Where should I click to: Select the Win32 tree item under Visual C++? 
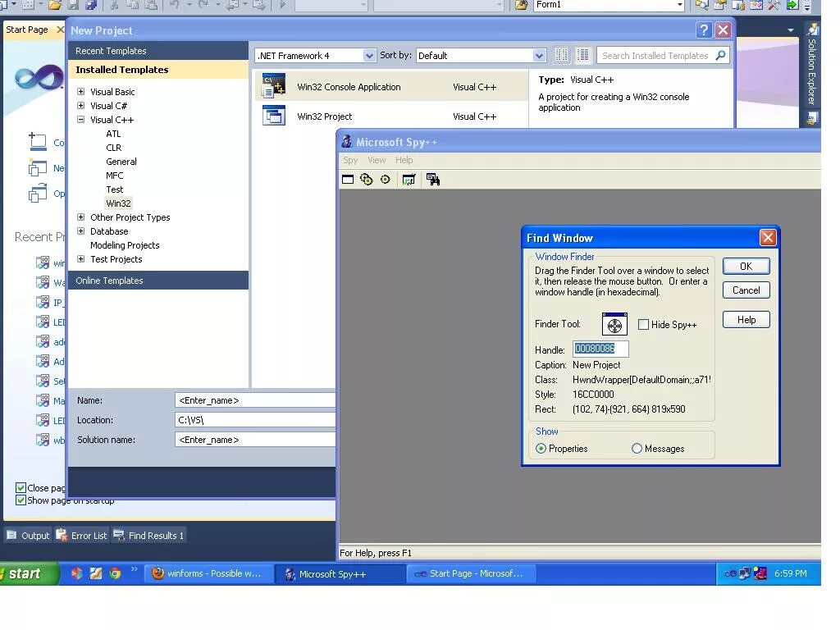click(118, 203)
